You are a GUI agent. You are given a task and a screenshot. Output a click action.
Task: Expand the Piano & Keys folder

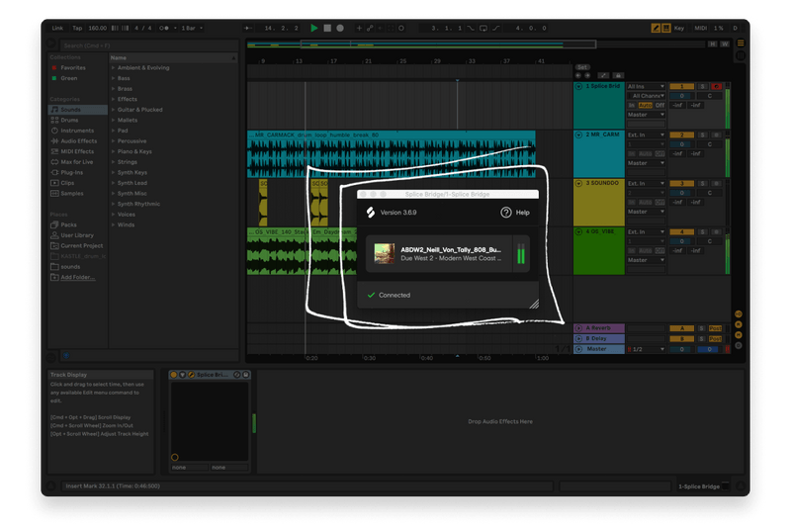coord(114,151)
